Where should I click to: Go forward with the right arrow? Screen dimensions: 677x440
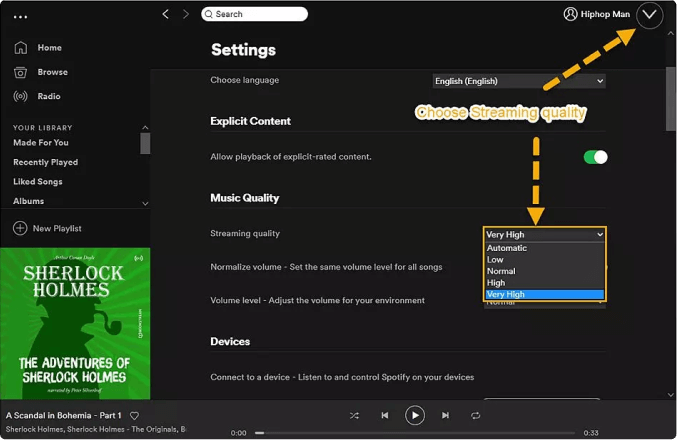pos(186,14)
